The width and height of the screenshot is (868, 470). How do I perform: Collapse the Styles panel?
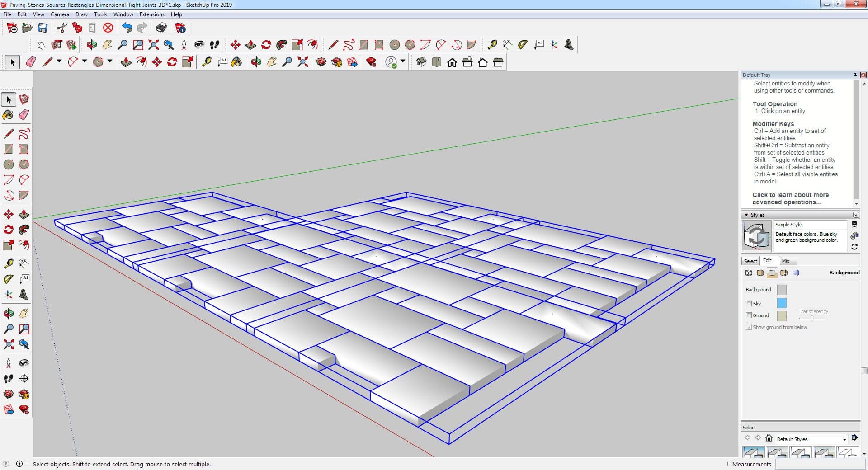[746, 215]
